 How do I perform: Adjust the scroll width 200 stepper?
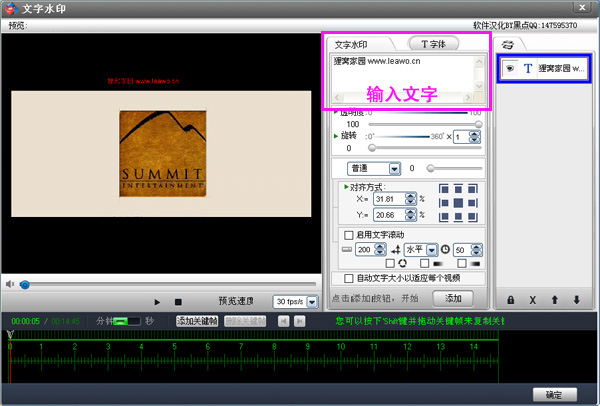point(380,250)
